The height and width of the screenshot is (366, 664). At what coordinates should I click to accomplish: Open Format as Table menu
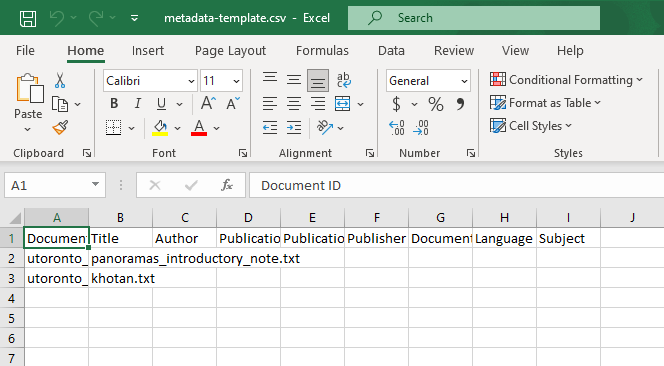545,103
